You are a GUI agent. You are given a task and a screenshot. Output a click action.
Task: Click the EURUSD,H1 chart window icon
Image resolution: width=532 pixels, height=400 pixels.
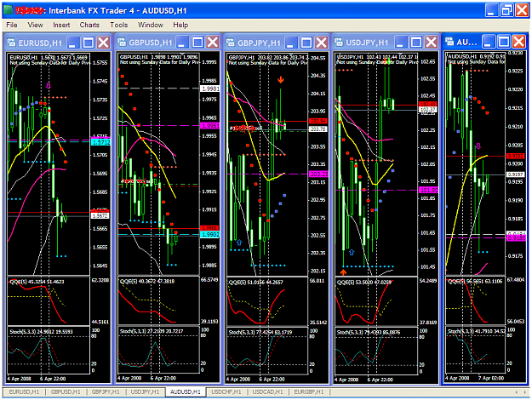tap(12, 43)
